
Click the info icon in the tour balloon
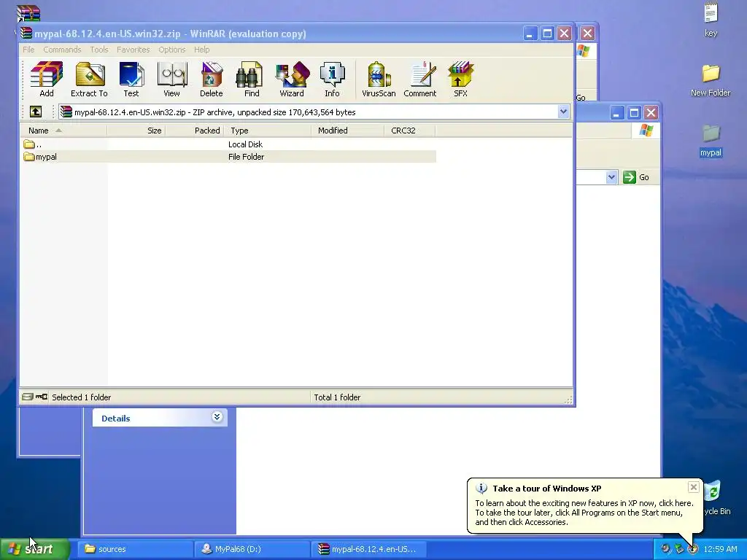pyautogui.click(x=481, y=488)
